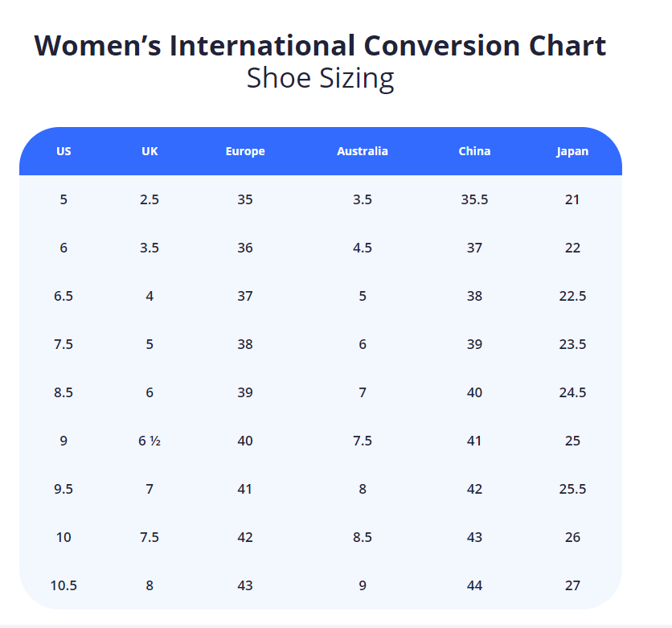Image resolution: width=672 pixels, height=628 pixels.
Task: Select the Japan column header
Action: pyautogui.click(x=572, y=151)
